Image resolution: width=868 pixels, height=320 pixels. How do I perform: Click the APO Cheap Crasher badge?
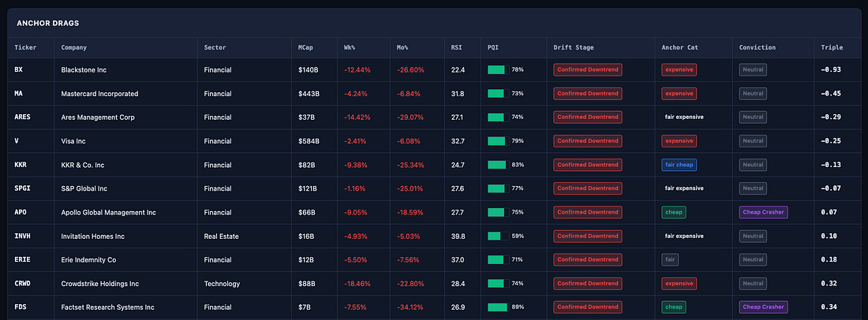(x=763, y=212)
